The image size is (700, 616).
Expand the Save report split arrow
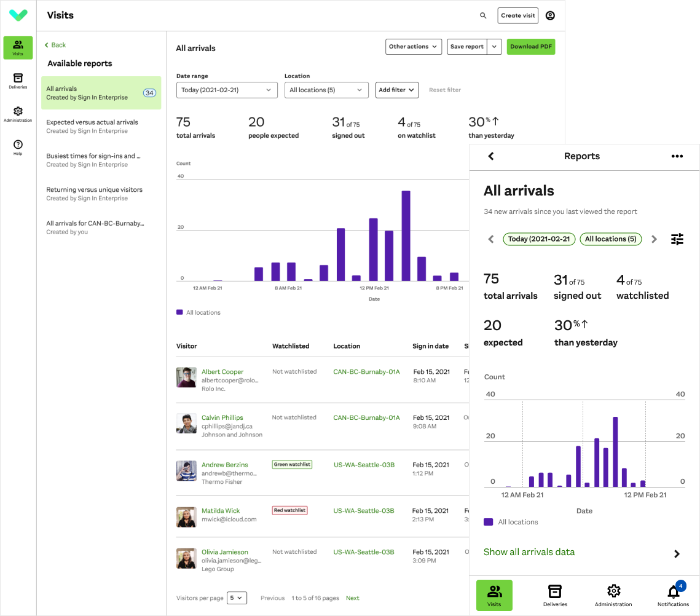tap(495, 47)
